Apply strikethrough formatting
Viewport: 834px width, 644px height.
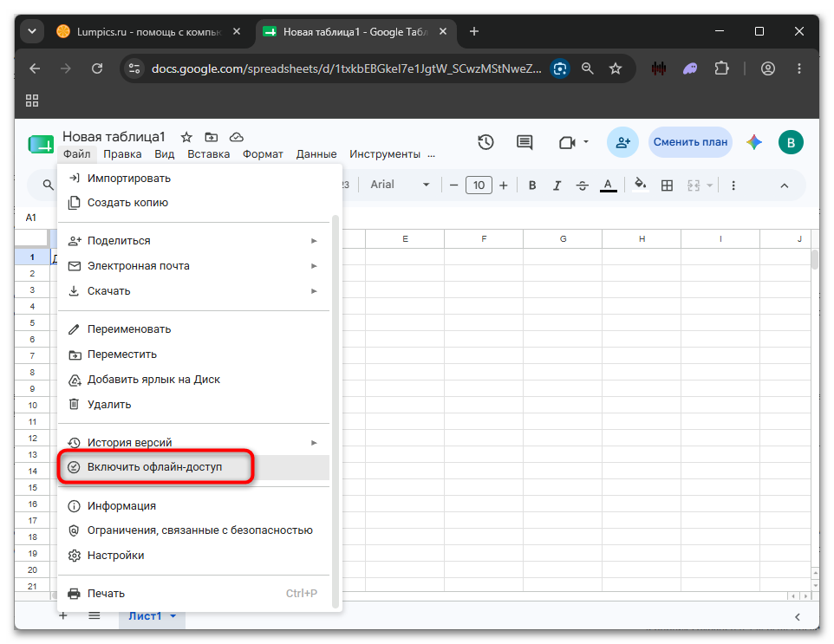tap(583, 185)
